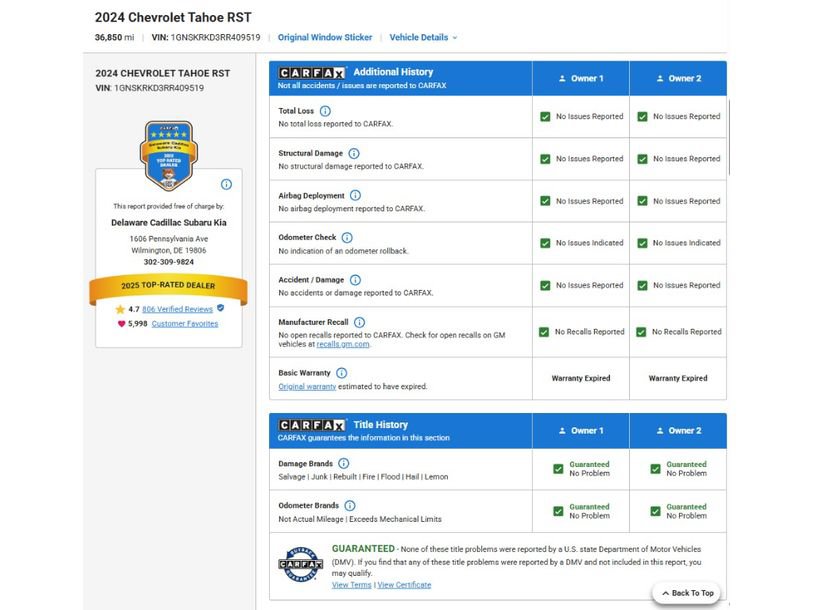
Task: Click the verified badge next to reviews
Action: tap(221, 308)
